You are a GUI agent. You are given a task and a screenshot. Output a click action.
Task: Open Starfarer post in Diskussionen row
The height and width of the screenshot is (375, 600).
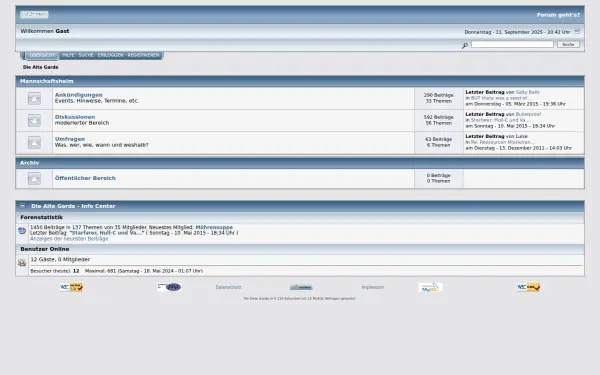[499, 120]
